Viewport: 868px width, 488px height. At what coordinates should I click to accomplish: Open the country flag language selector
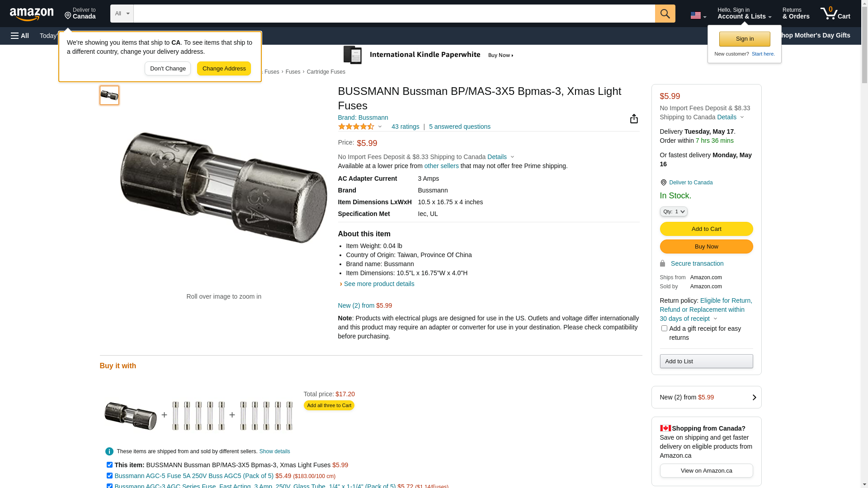coord(698,15)
